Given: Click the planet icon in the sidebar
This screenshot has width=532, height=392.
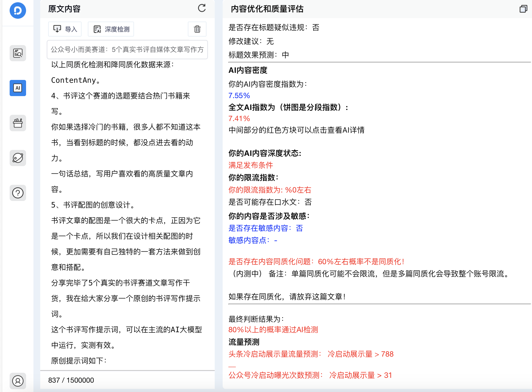Looking at the screenshot, I should [x=18, y=158].
